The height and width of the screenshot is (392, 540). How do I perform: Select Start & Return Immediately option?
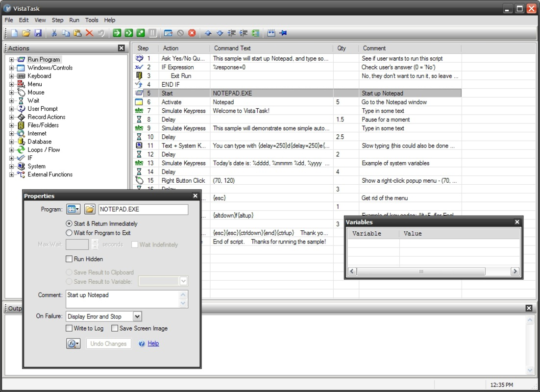101,223
